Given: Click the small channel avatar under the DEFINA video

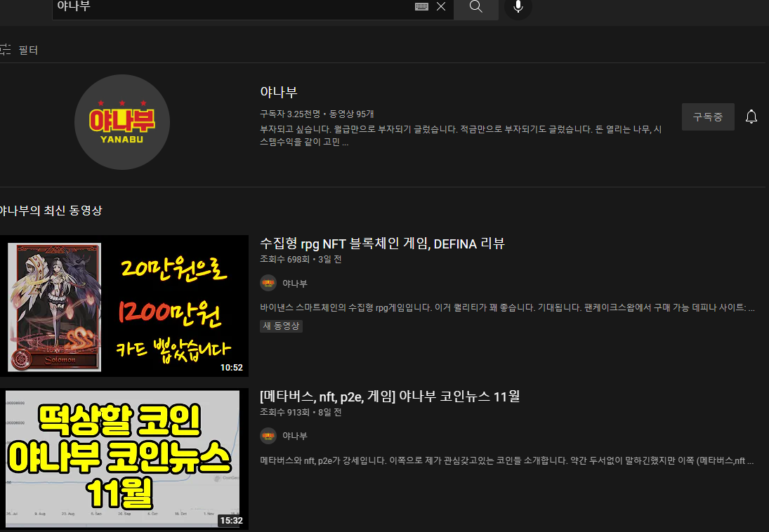Looking at the screenshot, I should pyautogui.click(x=268, y=283).
